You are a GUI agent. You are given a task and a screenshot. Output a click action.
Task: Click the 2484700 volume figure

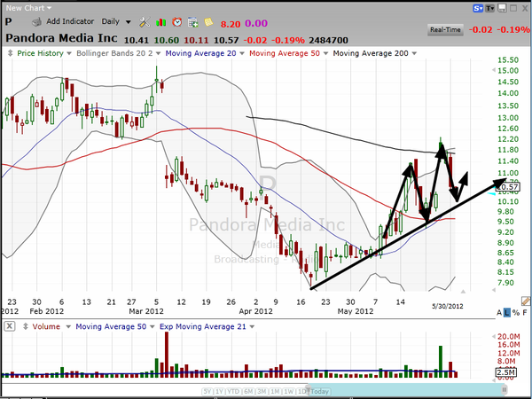pyautogui.click(x=328, y=41)
